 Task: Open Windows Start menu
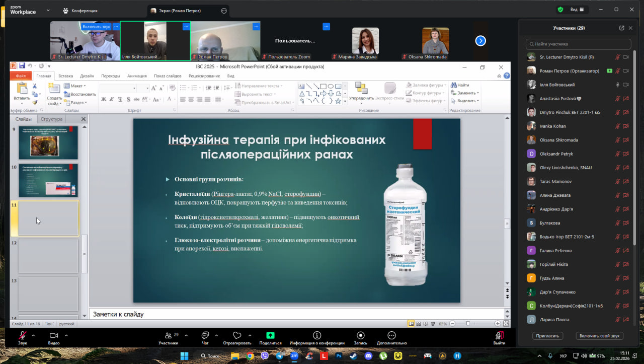tap(184, 356)
